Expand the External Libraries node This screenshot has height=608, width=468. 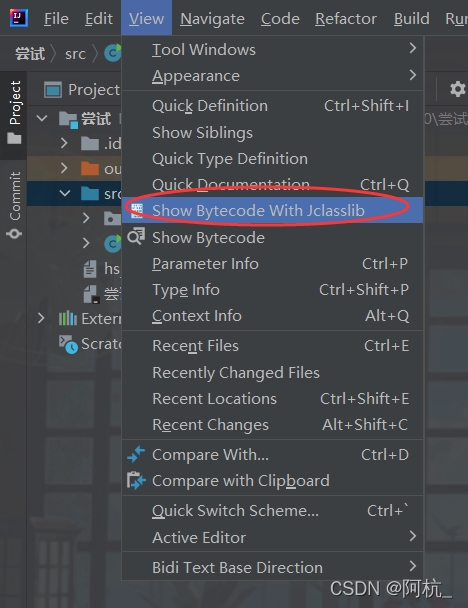click(41, 318)
